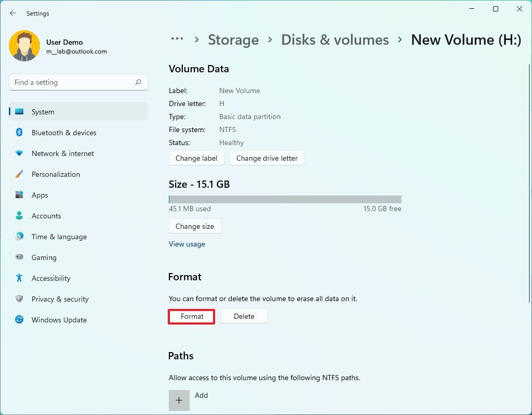Change the volume label
The width and height of the screenshot is (532, 415).
point(196,158)
